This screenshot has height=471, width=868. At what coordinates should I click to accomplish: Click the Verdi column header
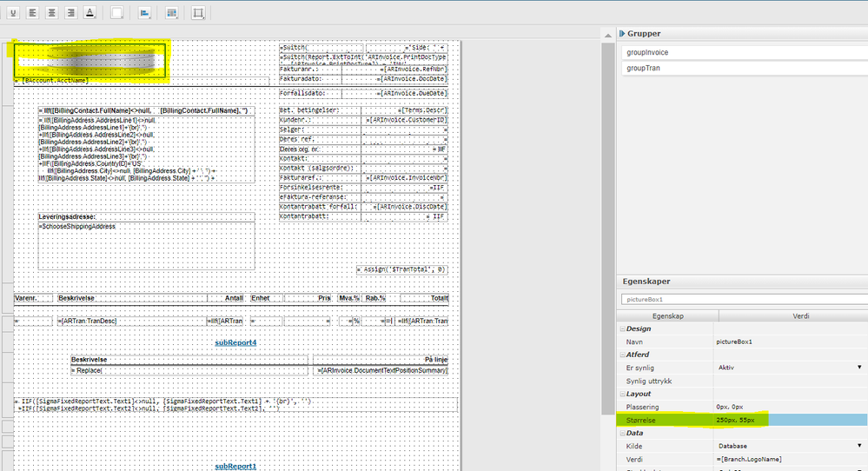tap(800, 316)
